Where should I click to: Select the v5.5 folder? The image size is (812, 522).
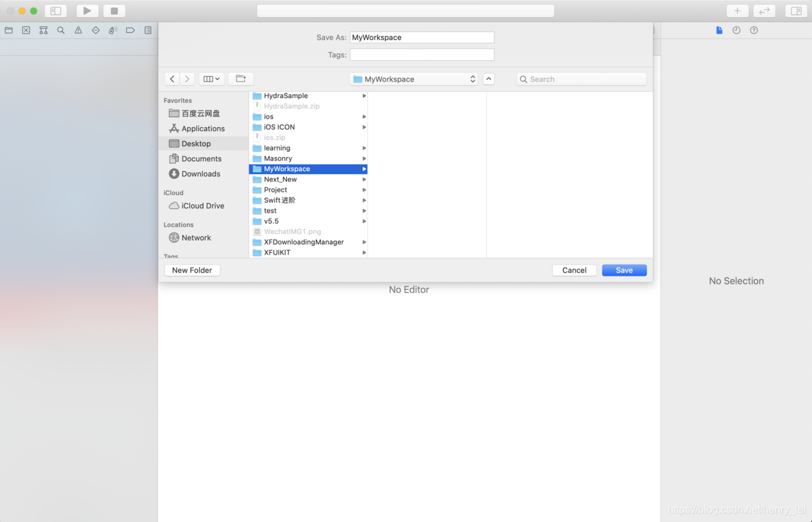(x=308, y=221)
